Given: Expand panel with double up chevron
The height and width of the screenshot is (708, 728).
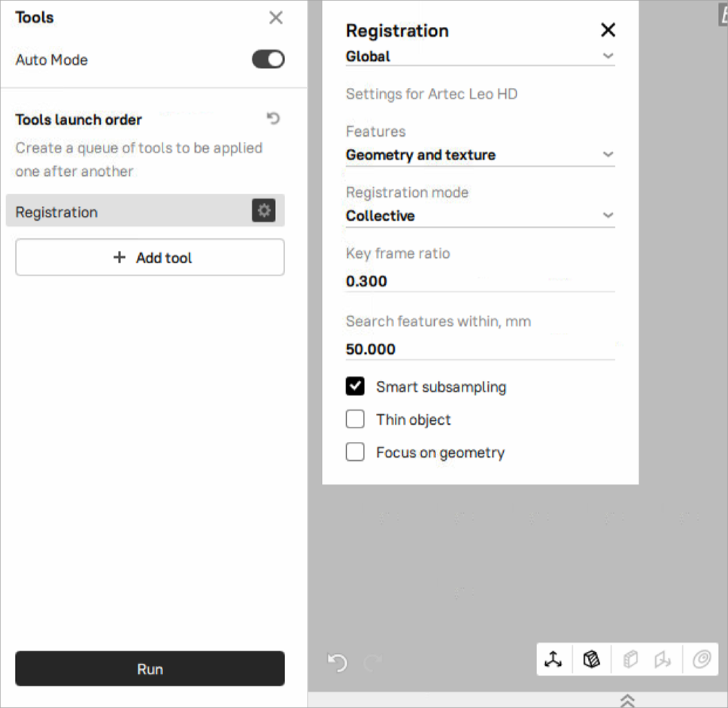Looking at the screenshot, I should click(628, 700).
